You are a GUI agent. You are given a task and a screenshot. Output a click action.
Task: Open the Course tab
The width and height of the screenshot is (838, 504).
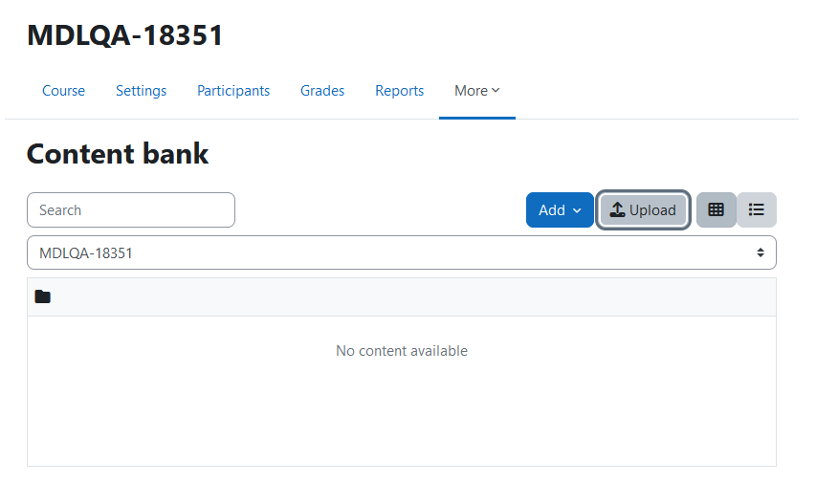point(63,91)
